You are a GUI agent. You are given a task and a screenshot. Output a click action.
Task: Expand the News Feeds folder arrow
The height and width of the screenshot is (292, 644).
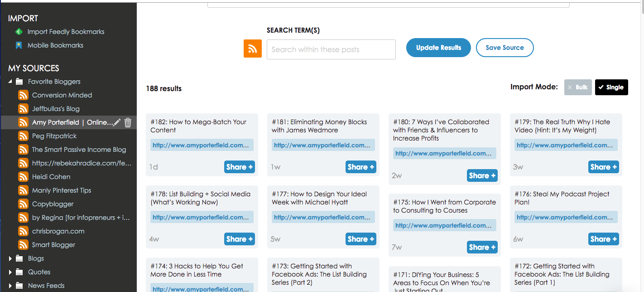coord(10,286)
